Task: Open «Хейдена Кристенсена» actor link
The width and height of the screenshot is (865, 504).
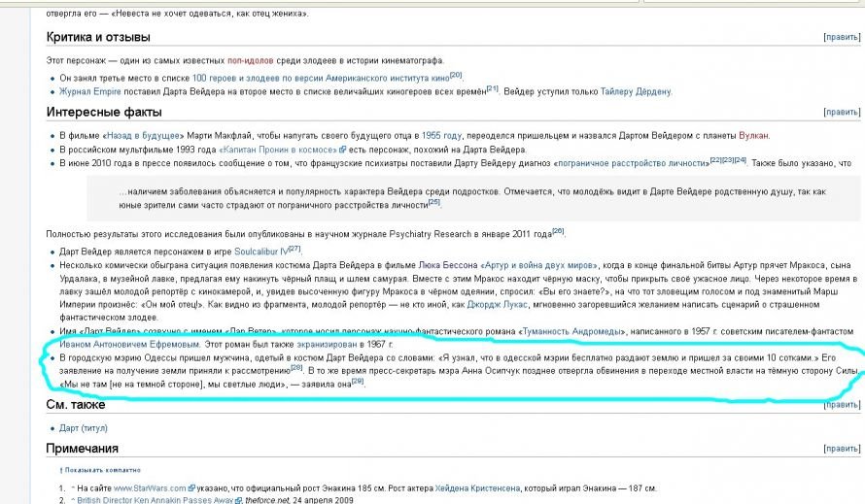Action: click(x=478, y=488)
